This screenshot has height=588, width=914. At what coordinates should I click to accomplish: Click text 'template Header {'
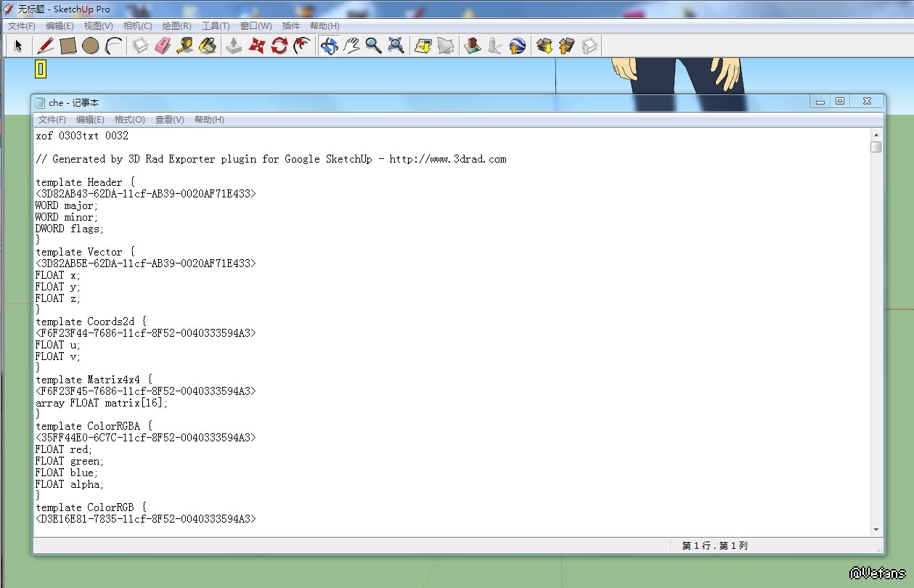click(x=85, y=182)
